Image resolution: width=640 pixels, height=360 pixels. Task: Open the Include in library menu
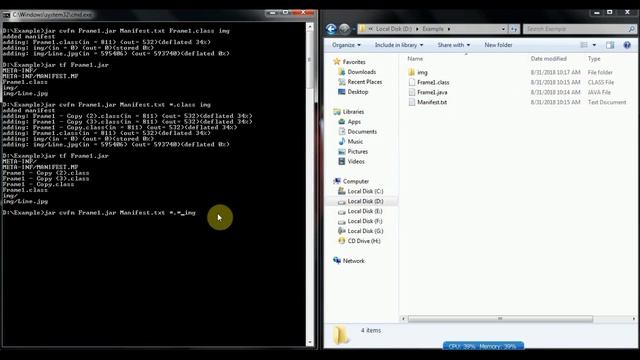tap(399, 45)
